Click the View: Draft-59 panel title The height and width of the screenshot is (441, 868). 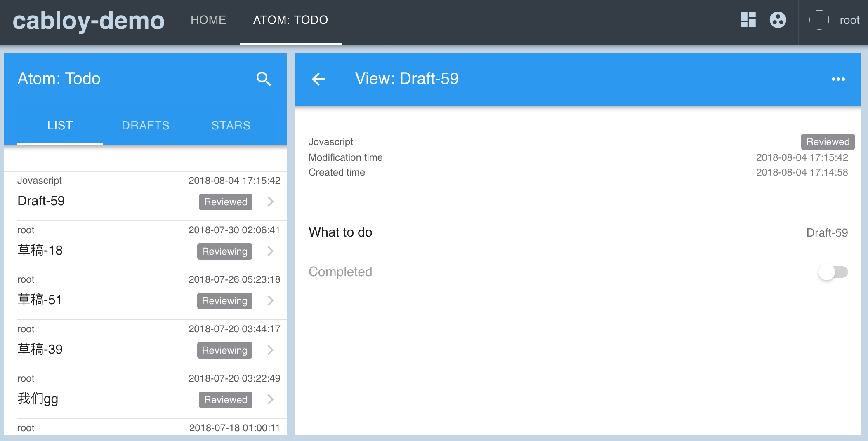click(x=407, y=79)
